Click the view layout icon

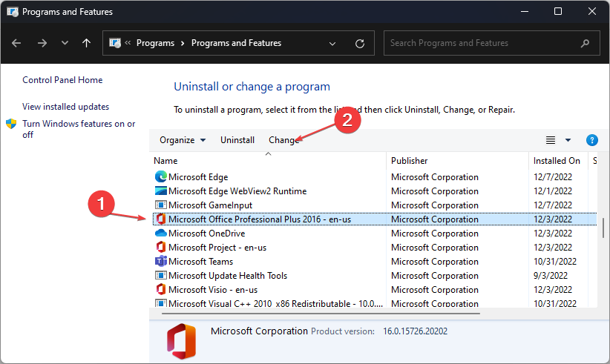pos(551,140)
